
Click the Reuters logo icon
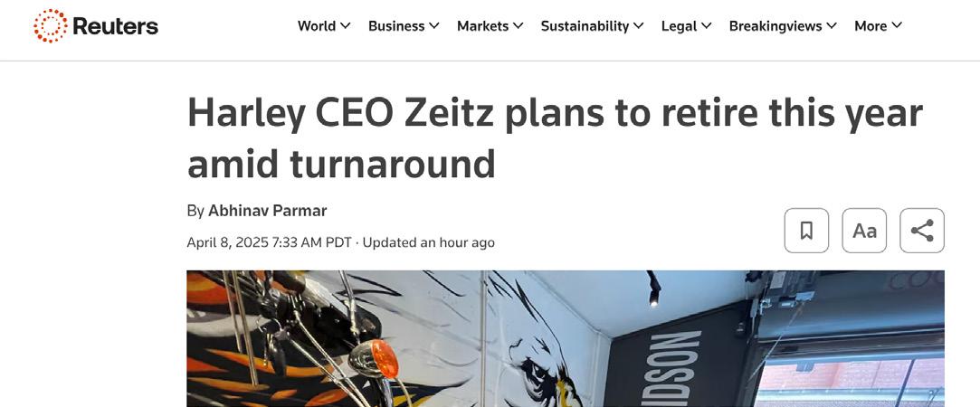pos(51,26)
